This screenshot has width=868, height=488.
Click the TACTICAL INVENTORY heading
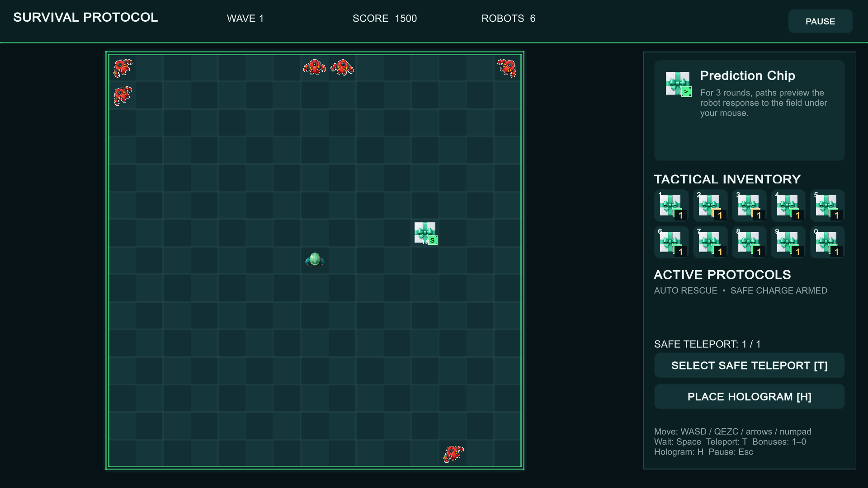click(727, 179)
